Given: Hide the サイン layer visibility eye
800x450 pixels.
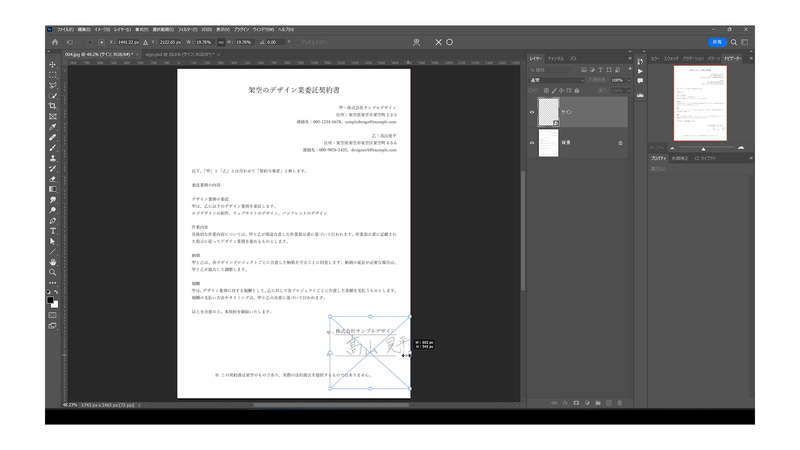Looking at the screenshot, I should (x=532, y=112).
